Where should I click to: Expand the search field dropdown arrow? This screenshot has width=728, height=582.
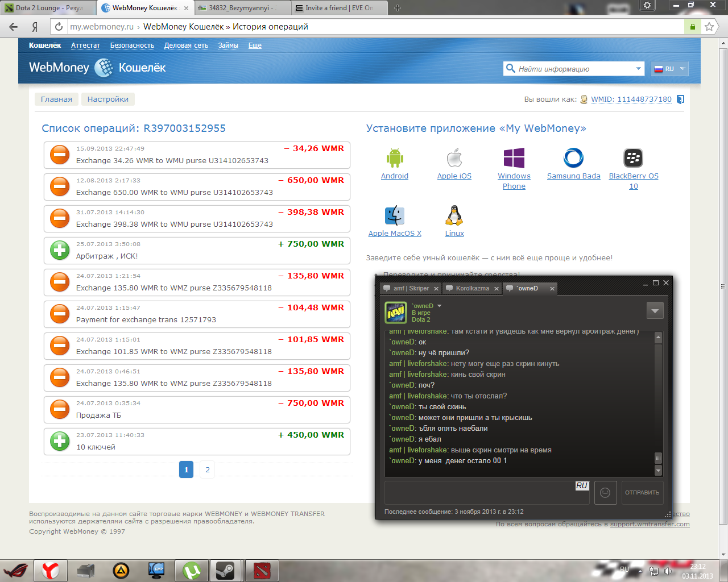[638, 69]
